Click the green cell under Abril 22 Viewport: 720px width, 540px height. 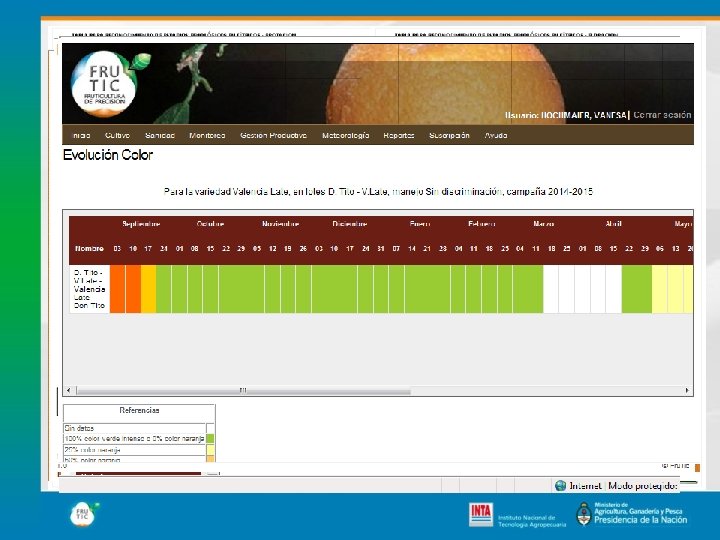629,289
